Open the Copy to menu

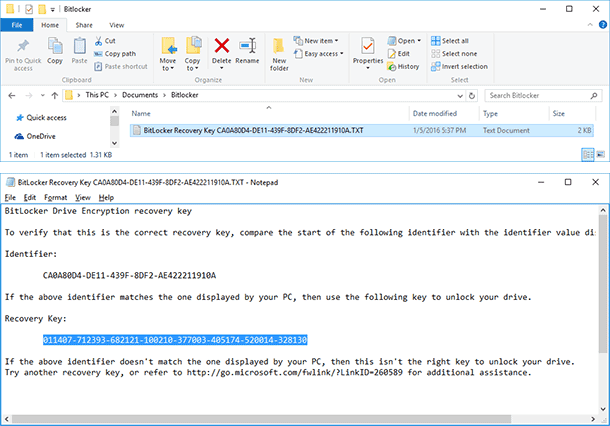click(192, 54)
